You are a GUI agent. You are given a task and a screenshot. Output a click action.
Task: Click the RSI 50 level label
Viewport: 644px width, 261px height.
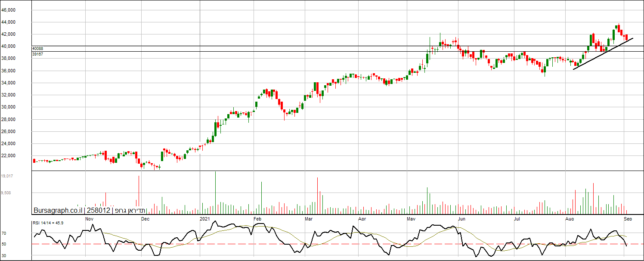[4, 244]
